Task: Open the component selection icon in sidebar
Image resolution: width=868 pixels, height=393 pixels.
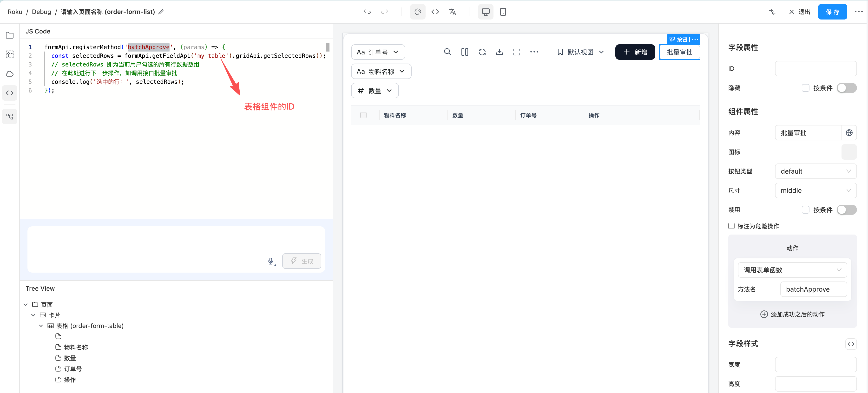Action: (10, 55)
